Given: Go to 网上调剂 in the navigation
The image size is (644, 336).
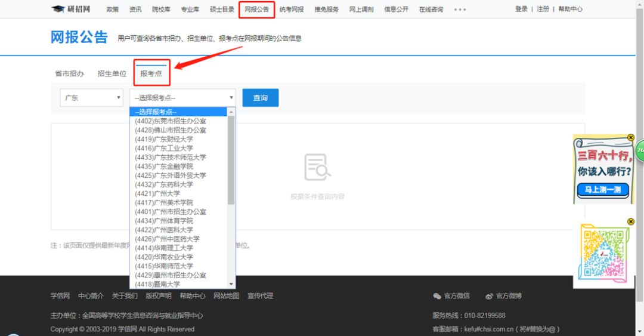Looking at the screenshot, I should click(x=361, y=10).
